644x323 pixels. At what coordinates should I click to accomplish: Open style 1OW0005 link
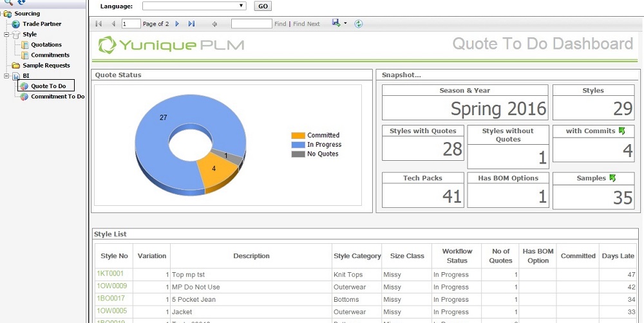point(111,311)
